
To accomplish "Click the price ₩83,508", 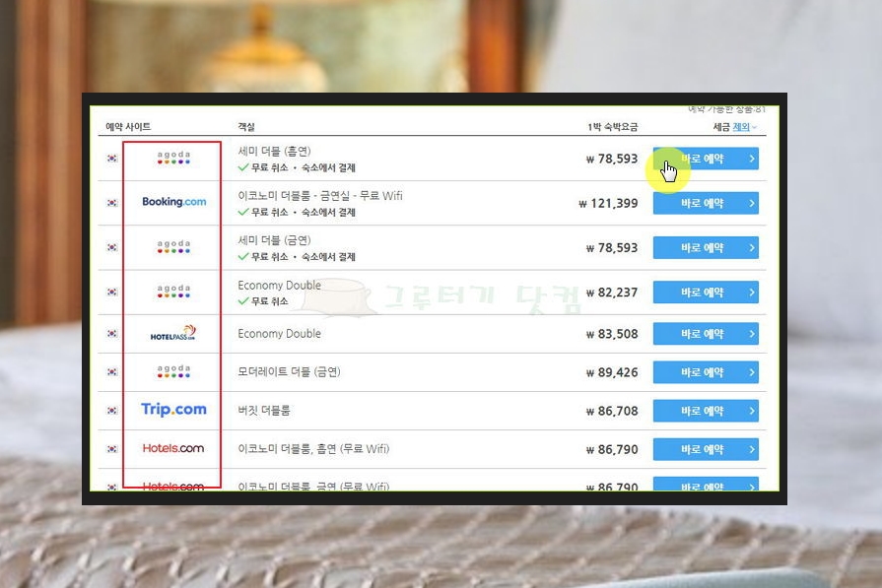I will tap(612, 334).
